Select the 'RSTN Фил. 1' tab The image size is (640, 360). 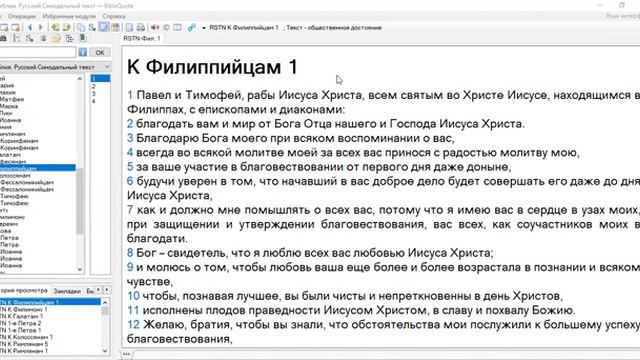click(142, 38)
